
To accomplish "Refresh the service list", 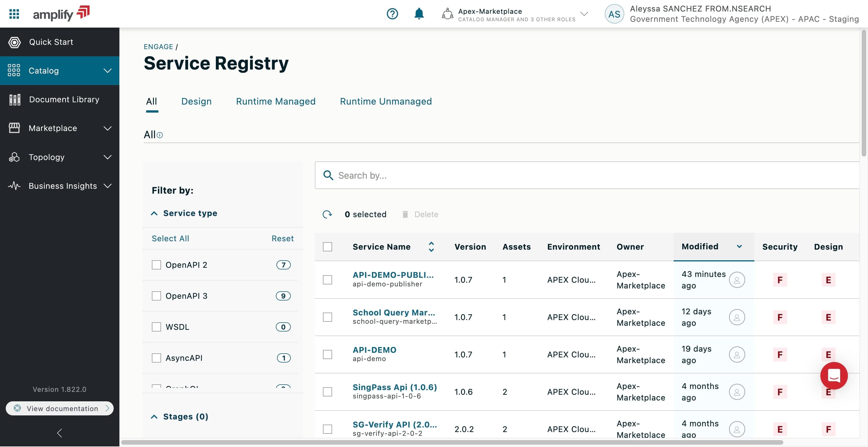I will (x=327, y=214).
